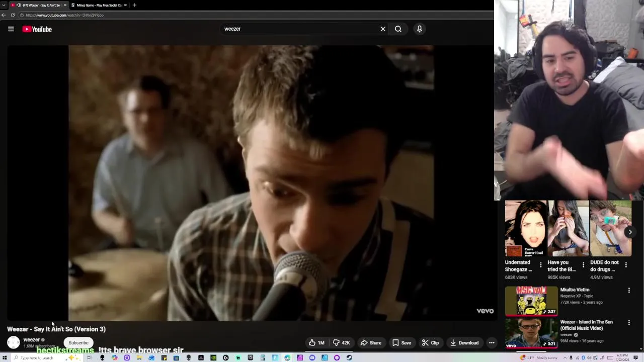Click the magnifier search button
The image size is (644, 362).
[x=398, y=29]
